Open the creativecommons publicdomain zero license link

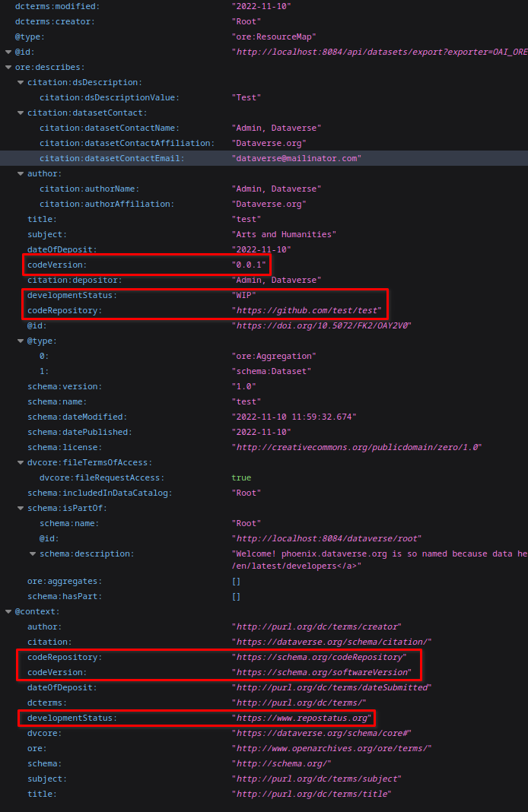coord(357,447)
